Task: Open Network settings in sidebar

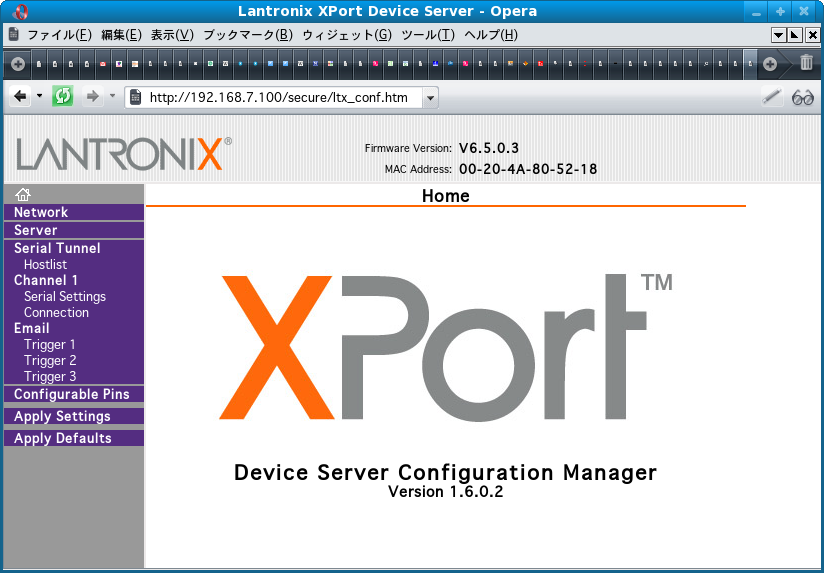Action: [x=41, y=212]
